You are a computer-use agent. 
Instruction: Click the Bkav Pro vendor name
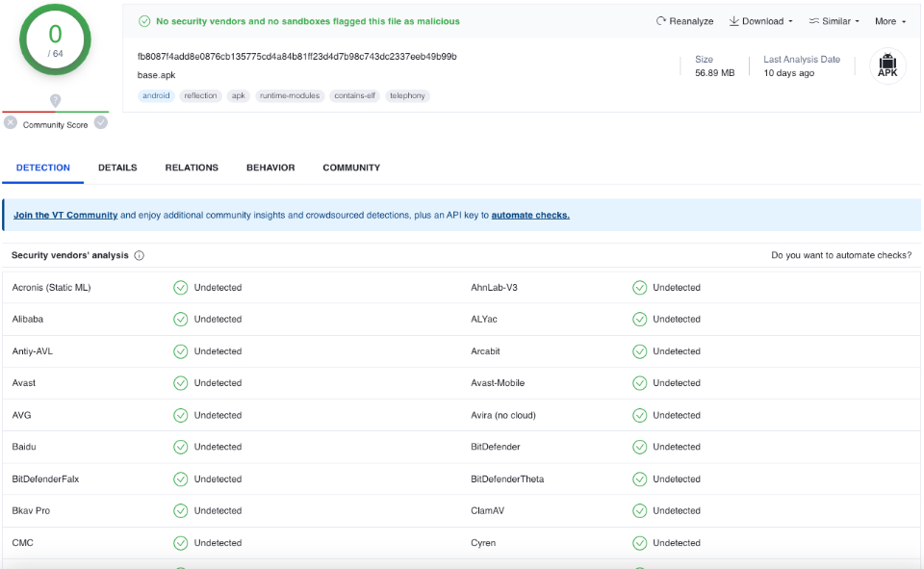coord(31,510)
